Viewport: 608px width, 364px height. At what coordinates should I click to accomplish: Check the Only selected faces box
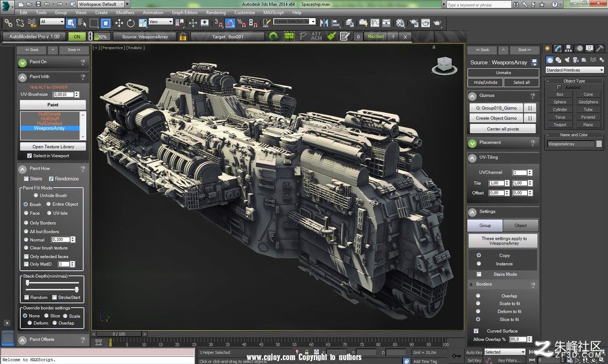click(x=26, y=257)
